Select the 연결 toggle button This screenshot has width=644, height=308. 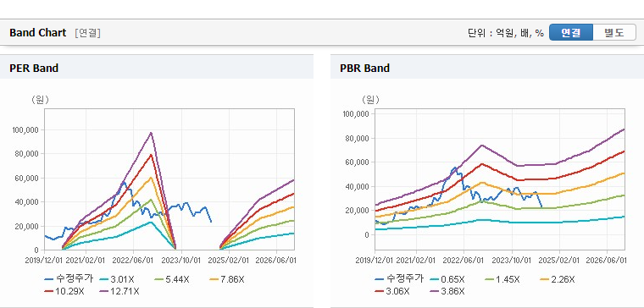click(x=571, y=32)
